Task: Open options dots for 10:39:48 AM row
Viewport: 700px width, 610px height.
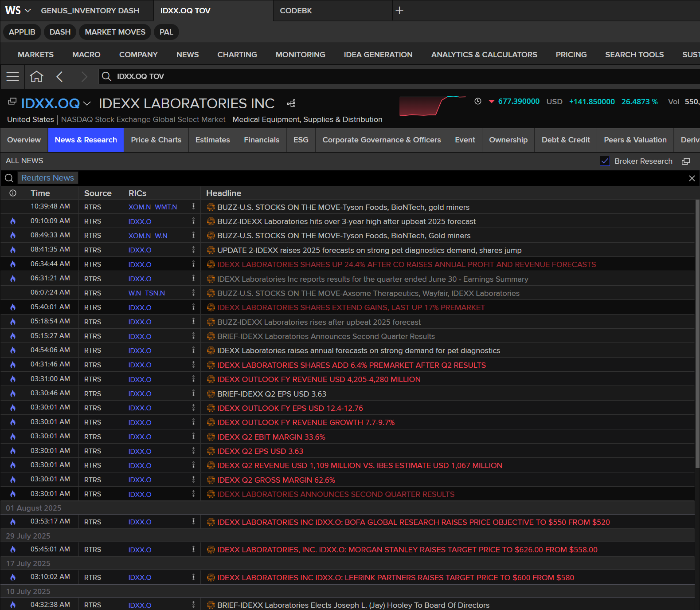Action: pyautogui.click(x=193, y=207)
